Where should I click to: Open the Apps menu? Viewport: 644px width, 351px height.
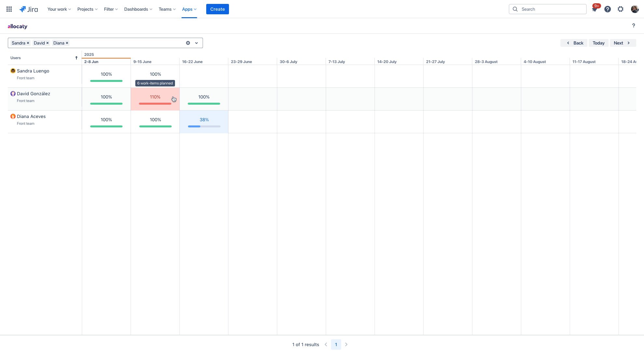[x=189, y=9]
